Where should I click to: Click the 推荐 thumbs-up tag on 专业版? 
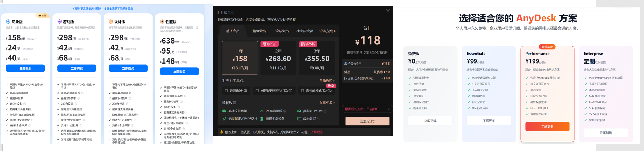42,16
